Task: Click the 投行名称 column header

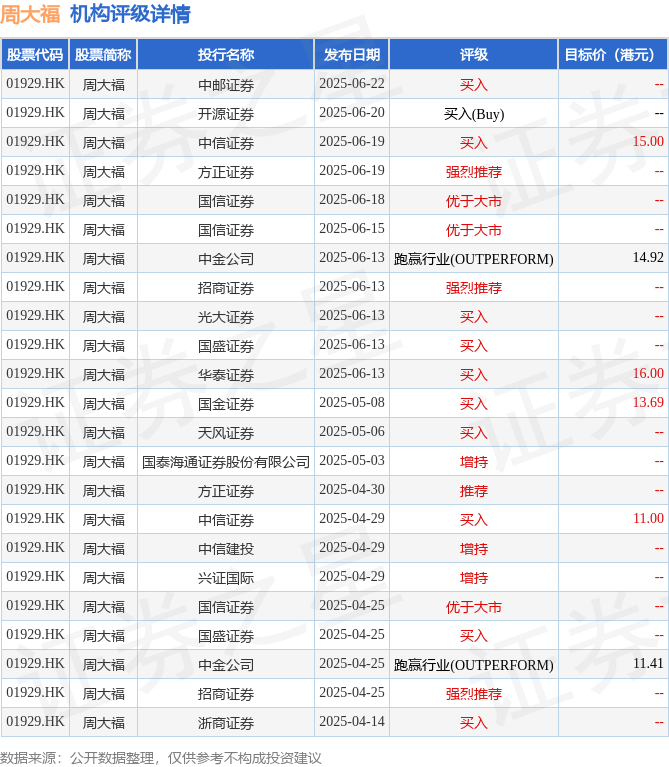Action: (x=226, y=54)
